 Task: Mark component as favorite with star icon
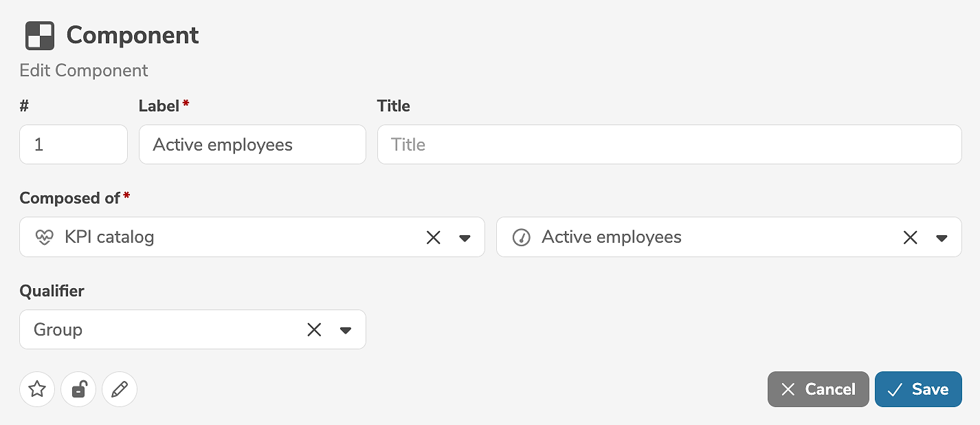click(37, 390)
